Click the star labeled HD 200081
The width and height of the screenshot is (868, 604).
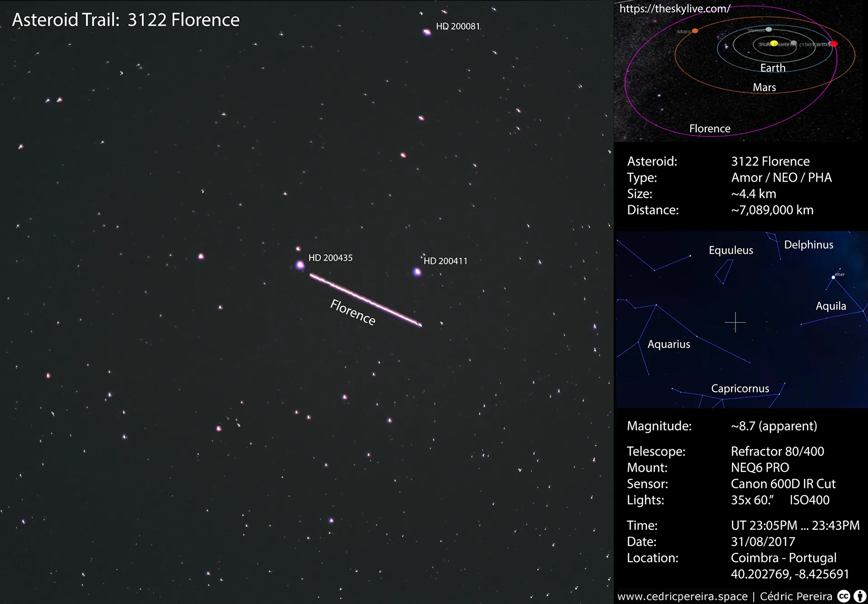tap(427, 32)
